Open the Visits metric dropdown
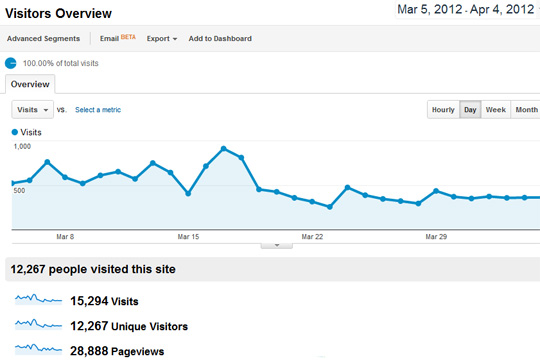Image resolution: width=540 pixels, height=361 pixels. tap(33, 110)
